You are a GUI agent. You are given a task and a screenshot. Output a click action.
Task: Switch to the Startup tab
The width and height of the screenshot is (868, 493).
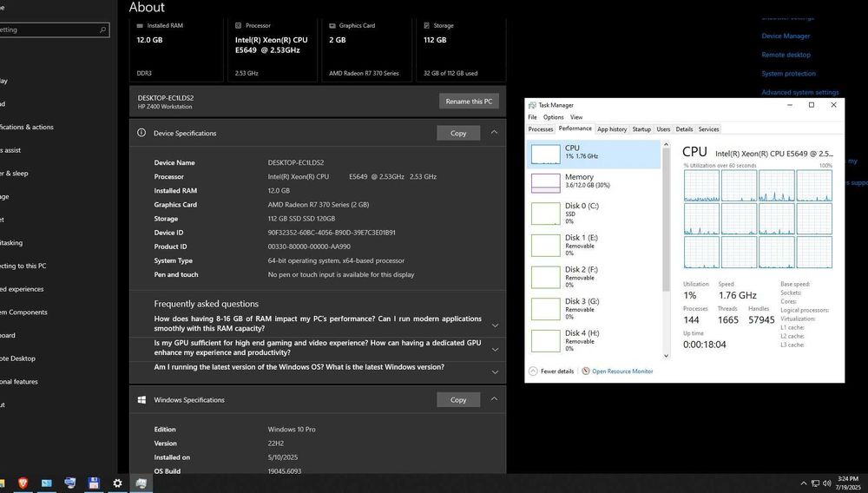641,129
